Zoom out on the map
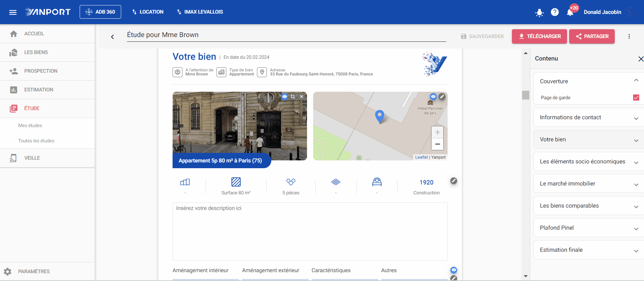Viewport: 644px width, 281px height. point(437,144)
